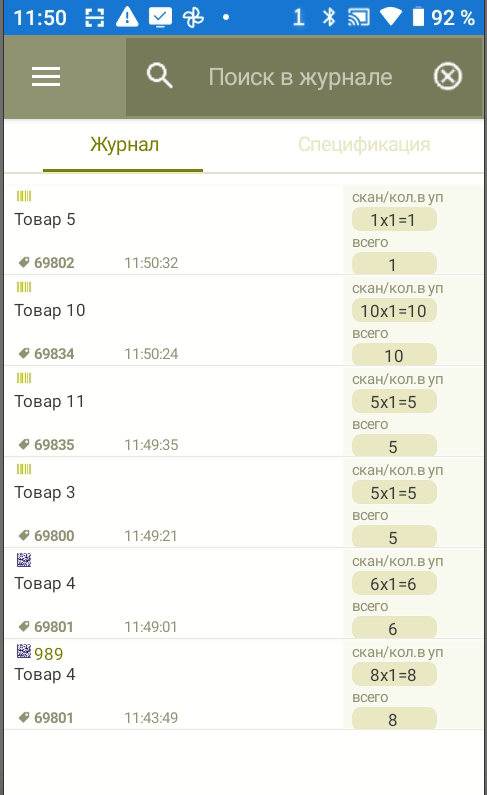Switch to the Журнал tab
This screenshot has height=795, width=487.
(124, 144)
